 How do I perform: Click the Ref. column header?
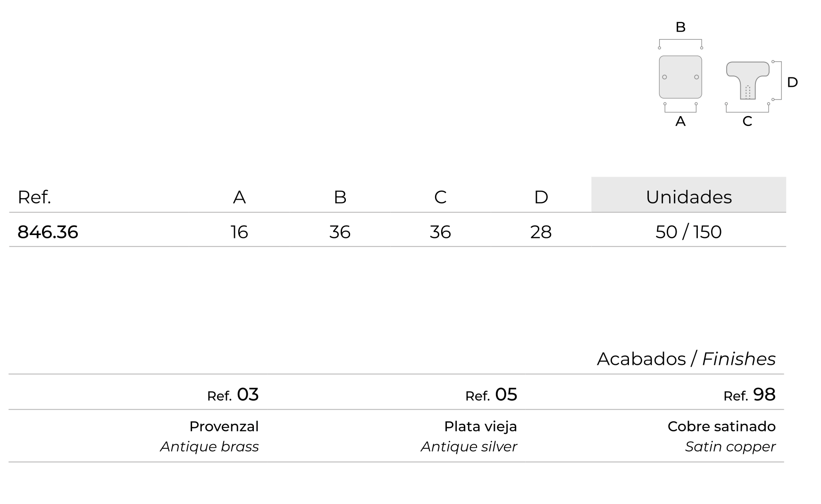[34, 197]
